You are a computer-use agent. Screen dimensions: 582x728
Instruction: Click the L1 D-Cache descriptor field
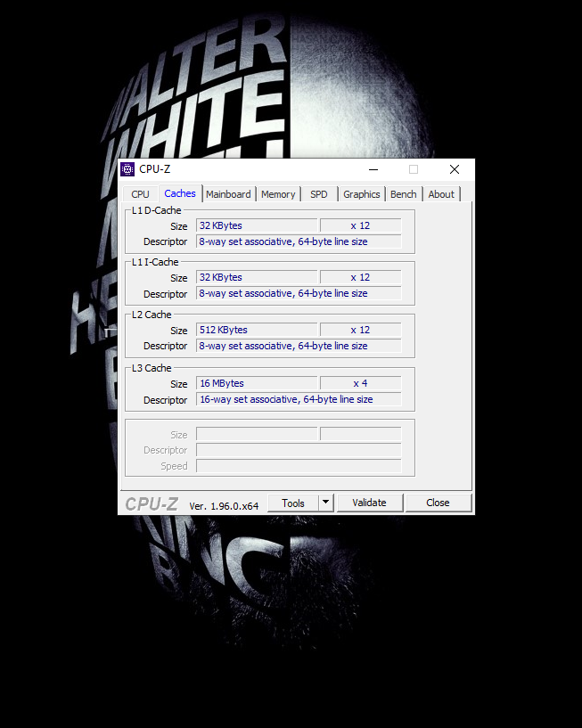299,241
